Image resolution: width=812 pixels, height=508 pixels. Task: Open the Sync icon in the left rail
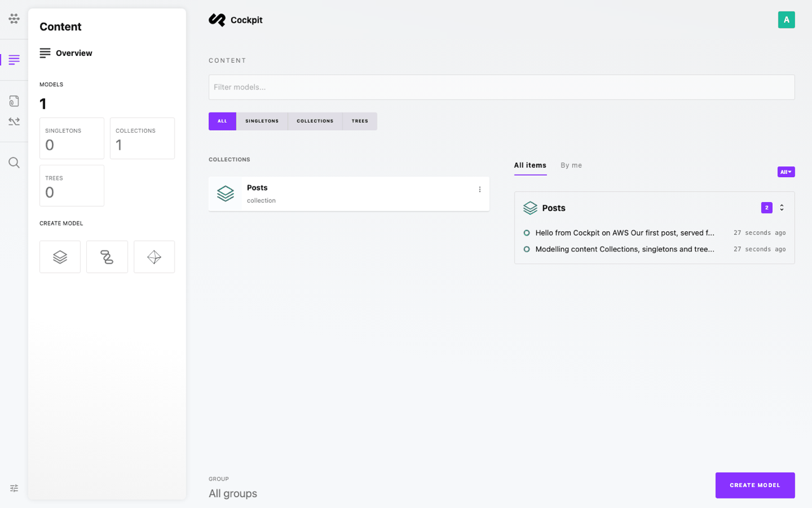(x=14, y=121)
